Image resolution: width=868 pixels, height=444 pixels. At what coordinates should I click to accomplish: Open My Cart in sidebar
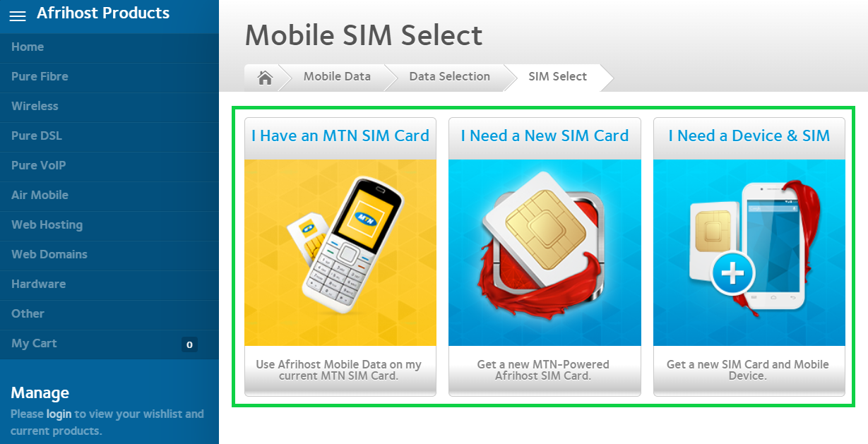34,343
